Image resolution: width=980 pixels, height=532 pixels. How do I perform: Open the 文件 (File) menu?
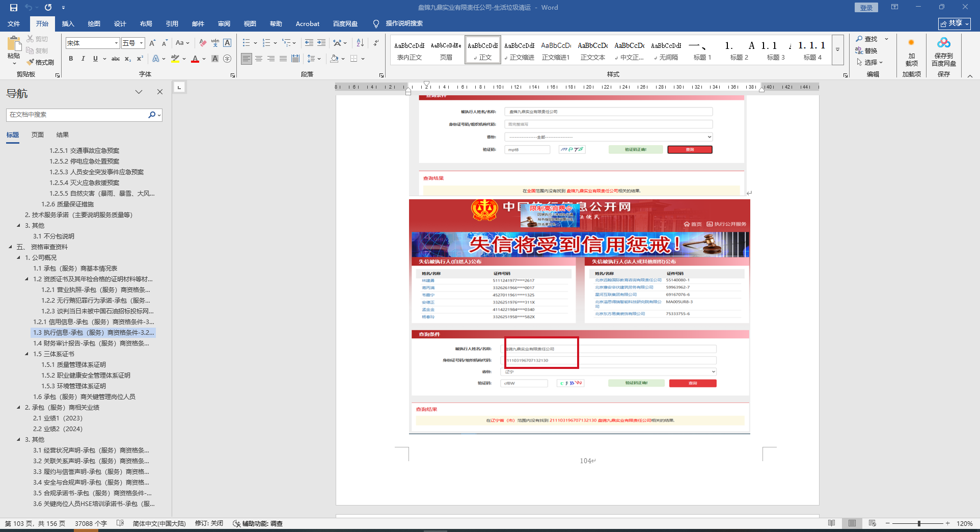click(14, 23)
